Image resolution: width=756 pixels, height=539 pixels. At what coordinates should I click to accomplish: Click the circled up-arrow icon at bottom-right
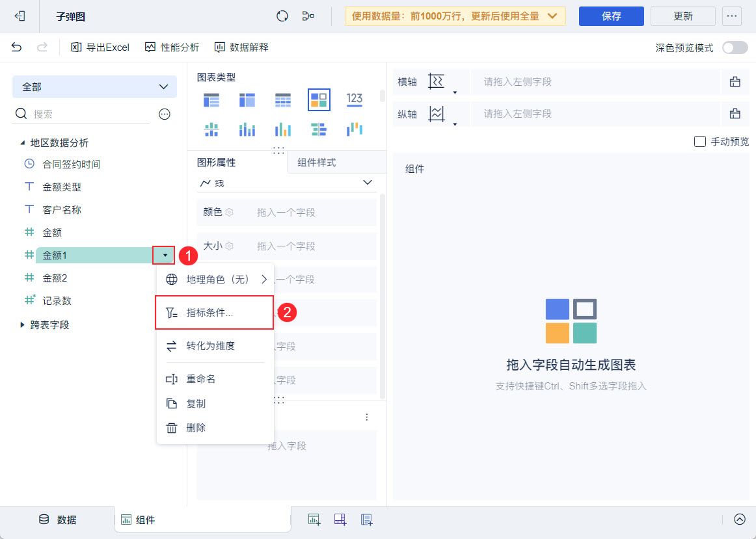click(x=740, y=519)
